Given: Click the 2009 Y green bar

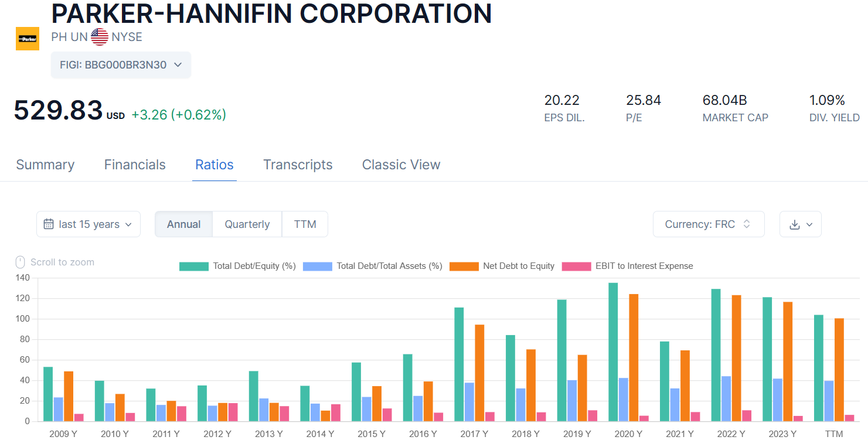Looking at the screenshot, I should pyautogui.click(x=48, y=394).
